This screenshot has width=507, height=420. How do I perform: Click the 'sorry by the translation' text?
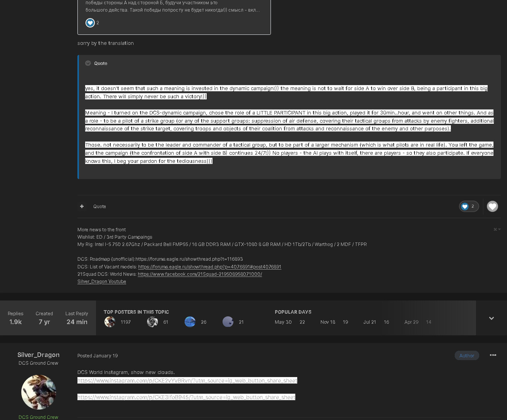coord(106,43)
